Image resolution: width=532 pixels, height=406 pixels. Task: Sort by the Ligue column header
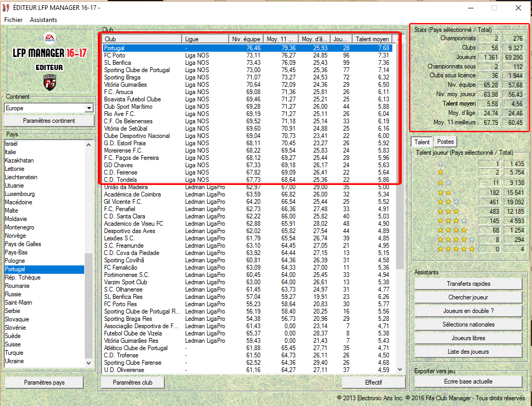205,39
